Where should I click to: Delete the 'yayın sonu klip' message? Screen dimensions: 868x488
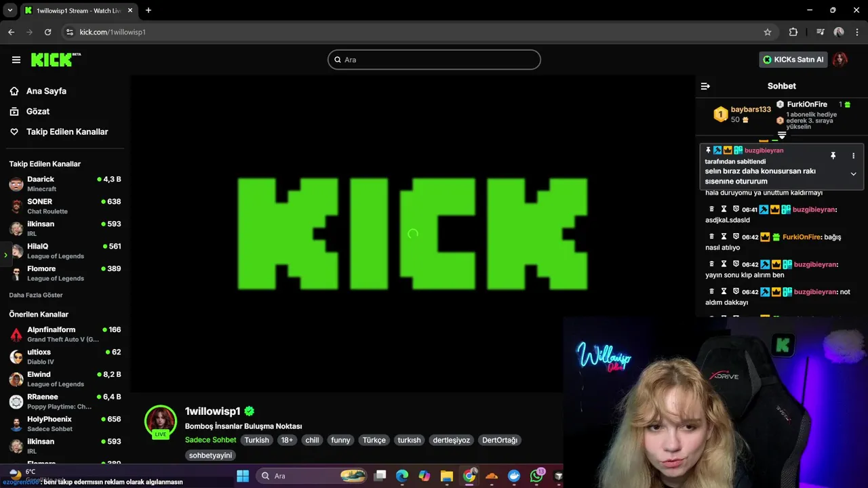711,264
